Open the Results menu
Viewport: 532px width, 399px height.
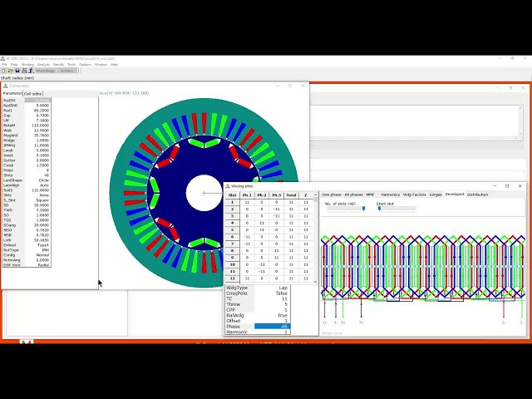click(58, 65)
